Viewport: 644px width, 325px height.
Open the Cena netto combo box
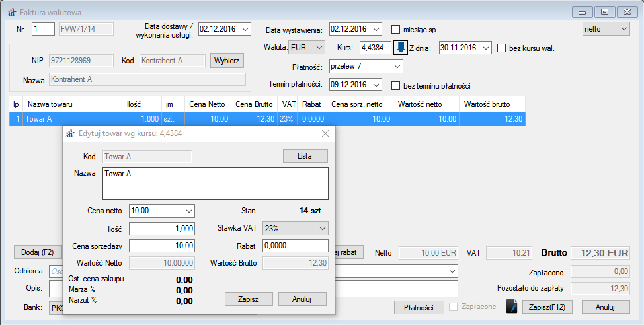[188, 211]
